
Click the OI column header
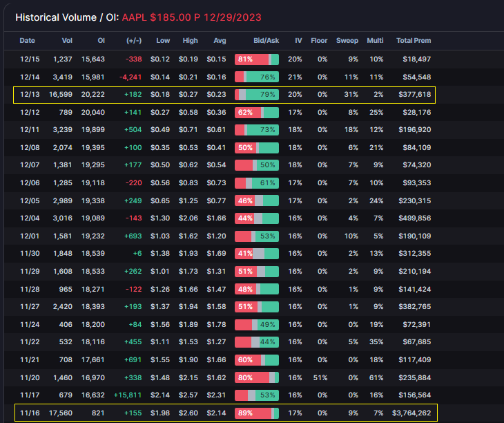click(101, 41)
